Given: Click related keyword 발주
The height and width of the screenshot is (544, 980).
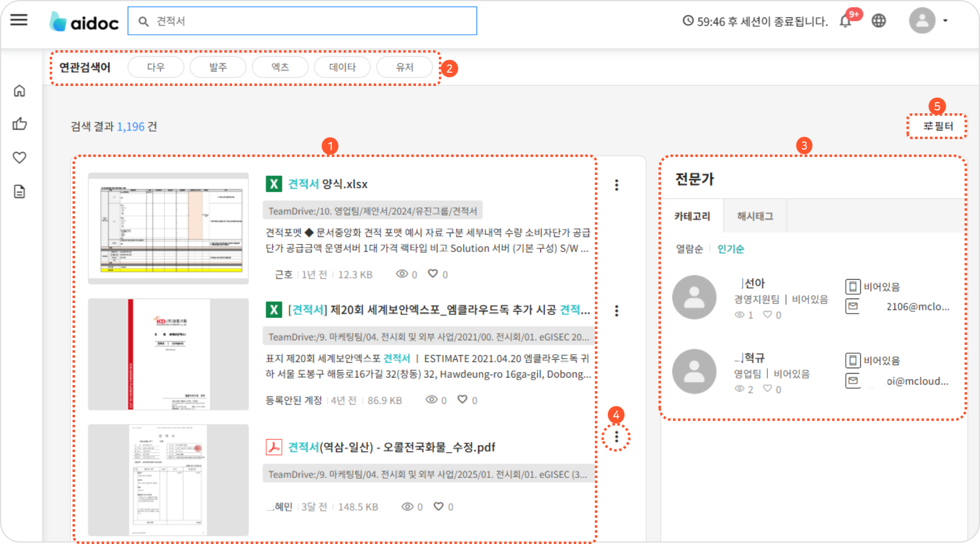Looking at the screenshot, I should pyautogui.click(x=218, y=67).
